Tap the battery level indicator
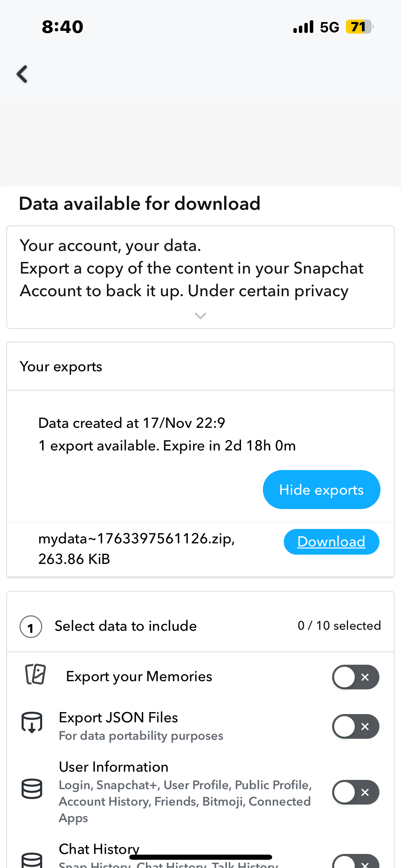Screen dimensions: 401x868 [x=359, y=27]
